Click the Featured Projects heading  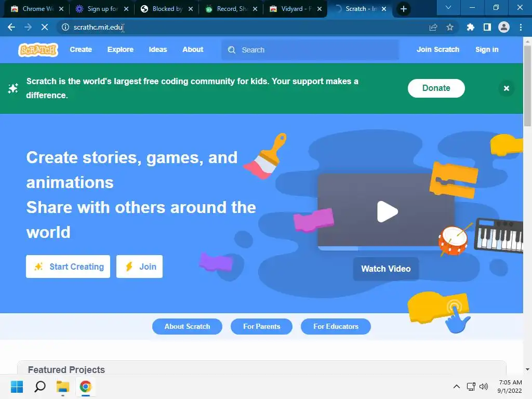66,369
